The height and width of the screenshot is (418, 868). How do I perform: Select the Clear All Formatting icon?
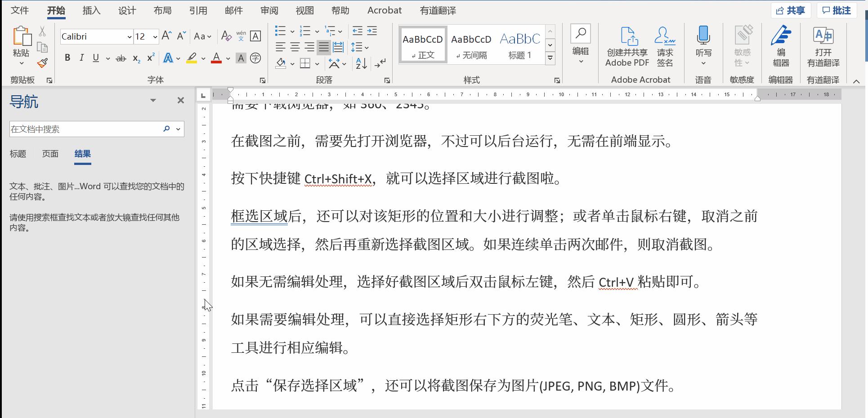(x=226, y=36)
